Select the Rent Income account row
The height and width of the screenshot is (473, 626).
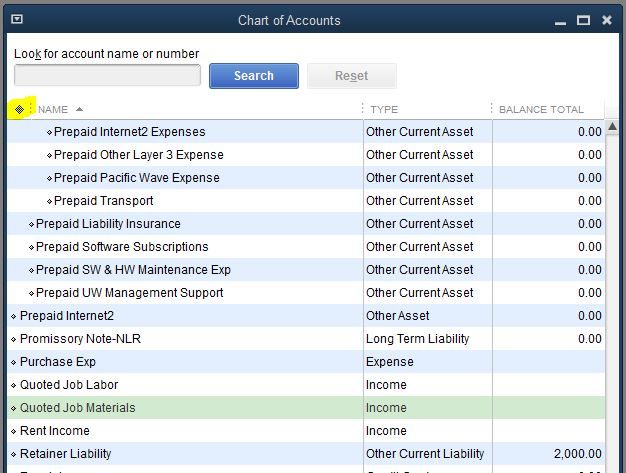pyautogui.click(x=55, y=431)
